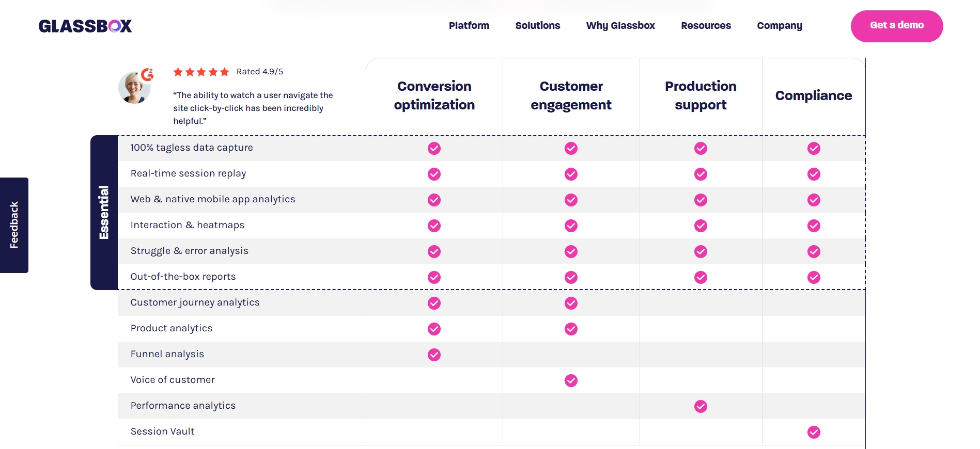Click the checkmark for 100% tagless data capture under Compliance
This screenshot has width=980, height=449.
pyautogui.click(x=814, y=148)
